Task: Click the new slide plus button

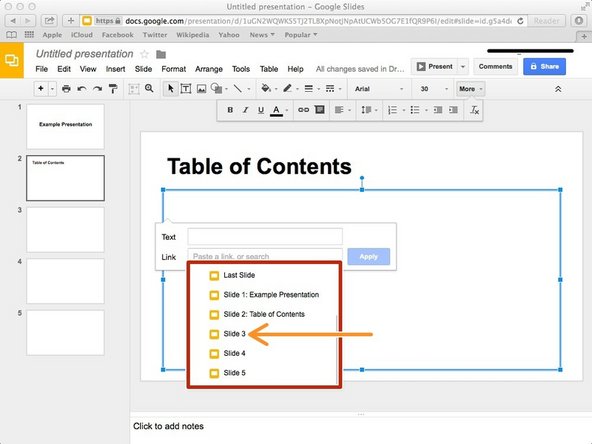Action: (x=41, y=89)
